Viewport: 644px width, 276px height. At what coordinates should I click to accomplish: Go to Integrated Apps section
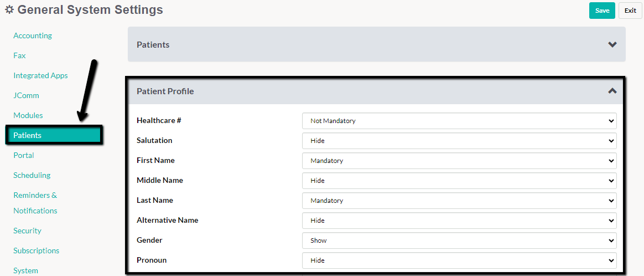(40, 75)
